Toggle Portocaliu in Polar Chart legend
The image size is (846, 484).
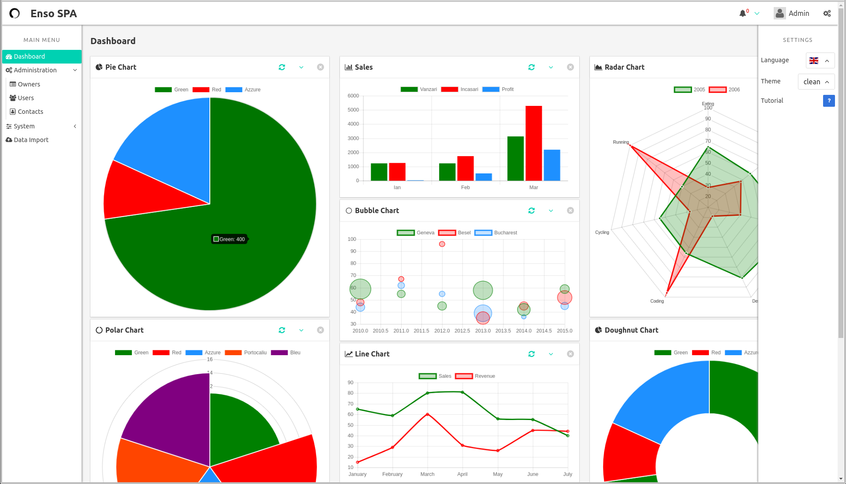pyautogui.click(x=246, y=353)
